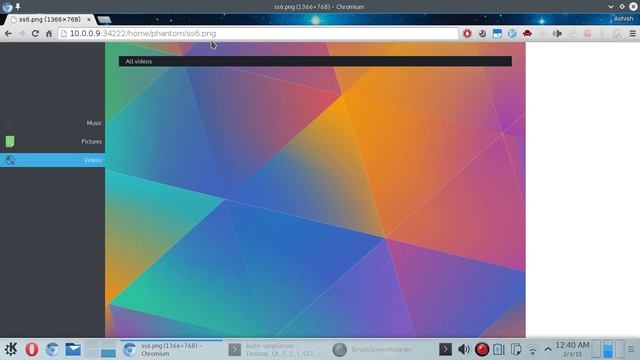Click the Videos icon in the sidebar
This screenshot has width=640, height=360.
point(10,160)
